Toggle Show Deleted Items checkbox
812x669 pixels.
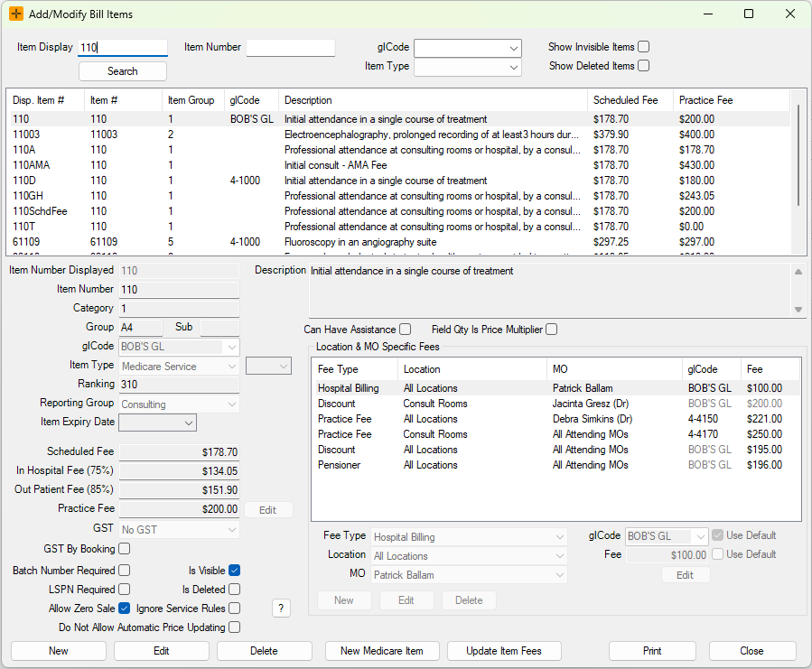coord(644,66)
